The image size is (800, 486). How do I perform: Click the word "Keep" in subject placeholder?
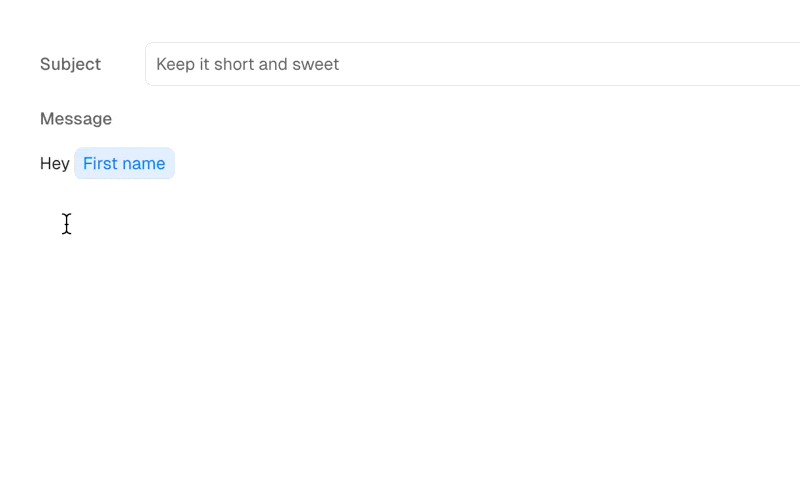pyautogui.click(x=175, y=64)
